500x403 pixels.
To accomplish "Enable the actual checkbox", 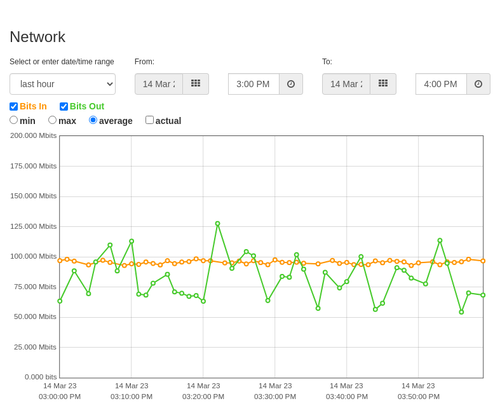I will (x=149, y=120).
